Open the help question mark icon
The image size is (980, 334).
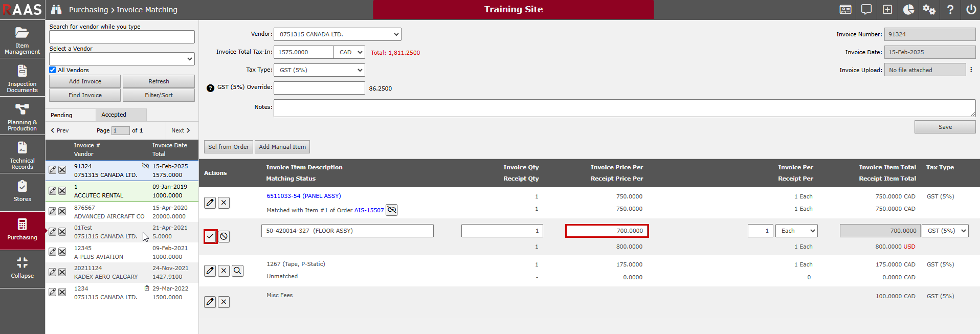[x=950, y=10]
